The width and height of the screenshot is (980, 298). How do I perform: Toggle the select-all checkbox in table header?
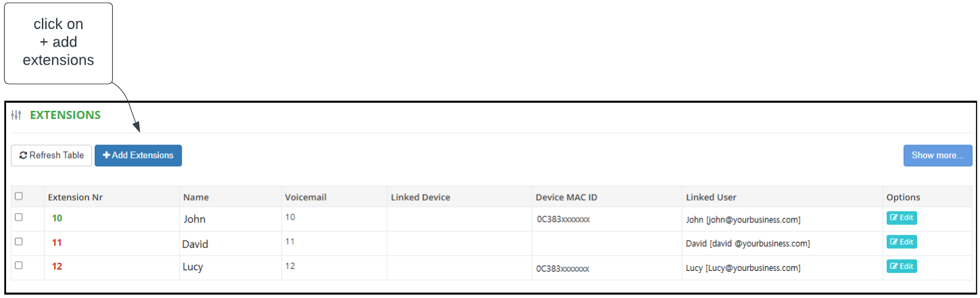pyautogui.click(x=19, y=196)
